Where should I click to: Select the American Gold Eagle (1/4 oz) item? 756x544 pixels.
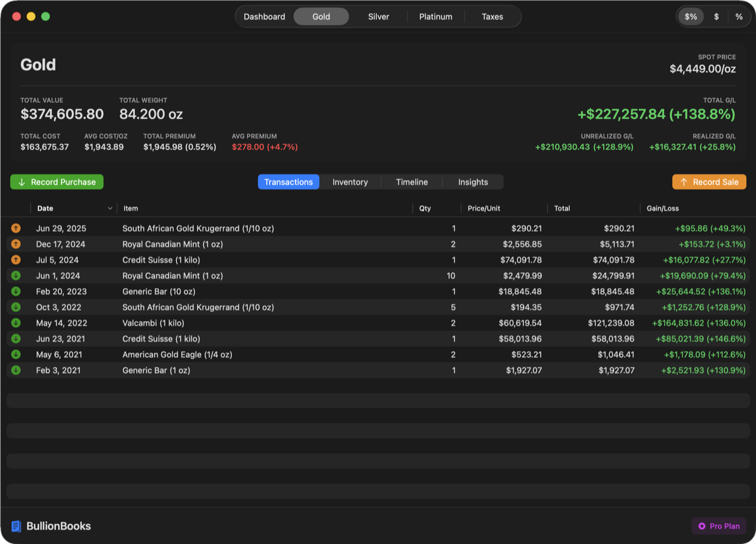point(177,354)
